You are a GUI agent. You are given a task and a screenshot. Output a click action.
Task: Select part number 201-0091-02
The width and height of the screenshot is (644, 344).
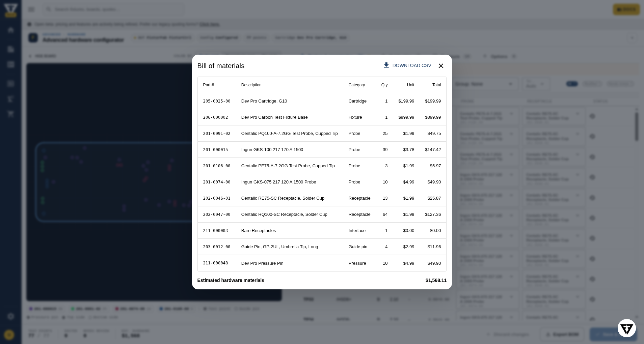click(217, 134)
